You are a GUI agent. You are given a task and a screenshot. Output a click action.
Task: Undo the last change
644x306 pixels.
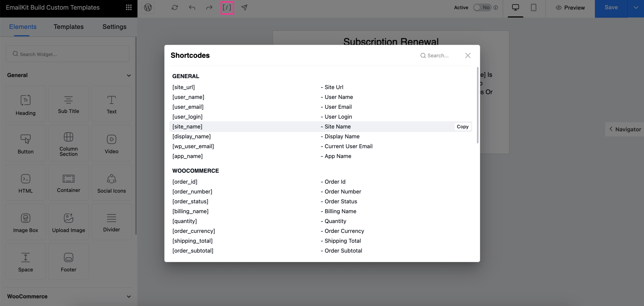(192, 8)
